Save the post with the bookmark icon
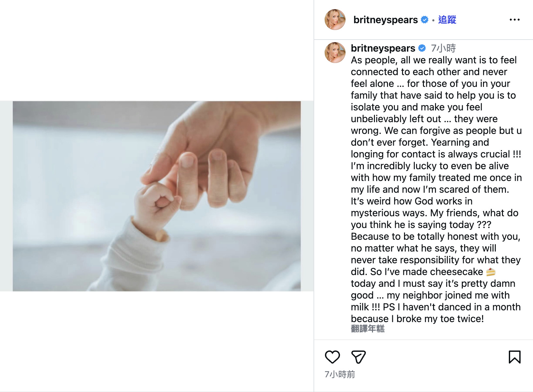 coord(514,357)
